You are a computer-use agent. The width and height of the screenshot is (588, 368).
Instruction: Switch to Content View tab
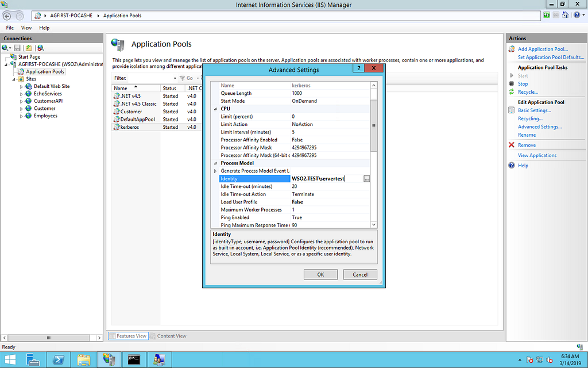(168, 336)
